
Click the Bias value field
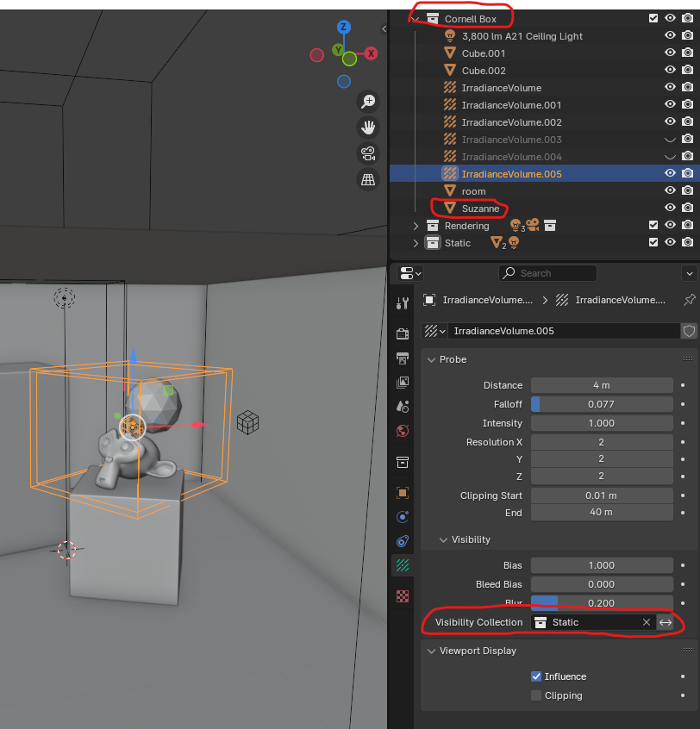pos(602,565)
